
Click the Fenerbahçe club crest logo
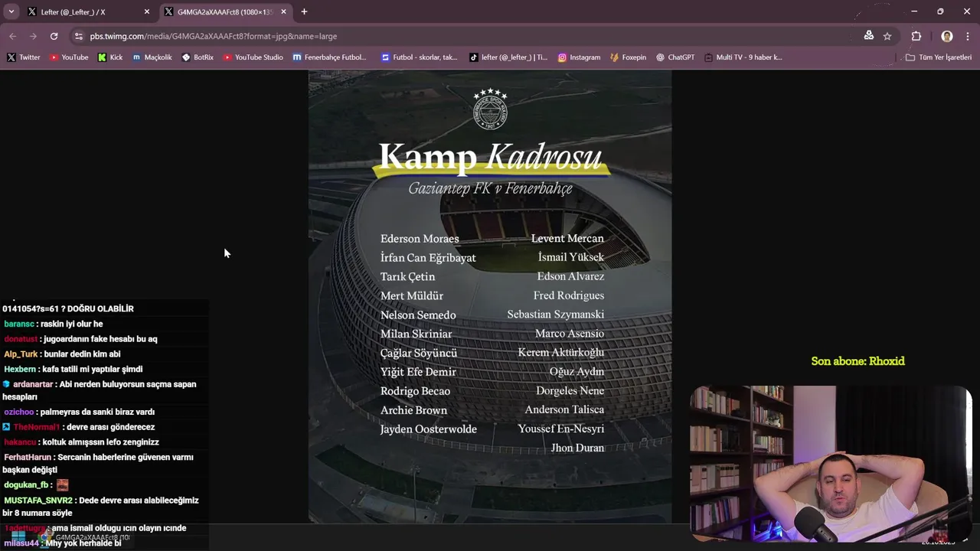pyautogui.click(x=490, y=109)
